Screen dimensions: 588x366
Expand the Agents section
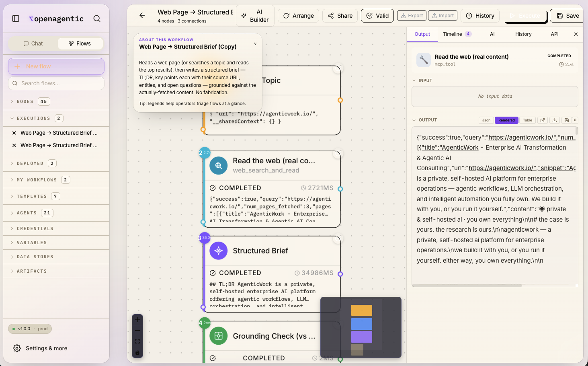[56, 213]
